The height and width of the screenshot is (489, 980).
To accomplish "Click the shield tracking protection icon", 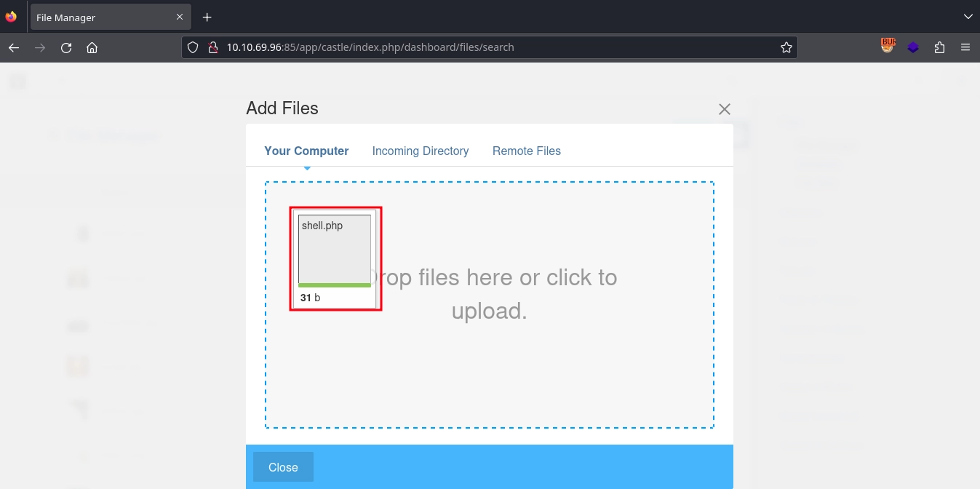I will pyautogui.click(x=193, y=47).
